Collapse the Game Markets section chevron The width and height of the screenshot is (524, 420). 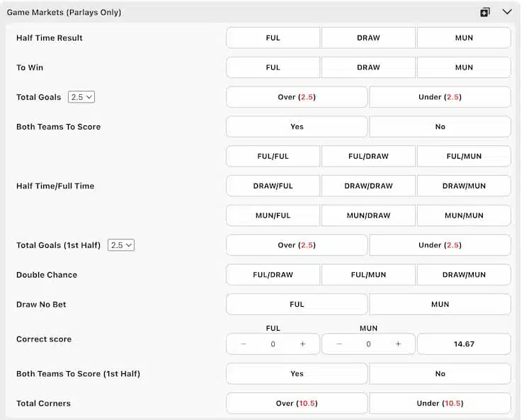point(507,12)
